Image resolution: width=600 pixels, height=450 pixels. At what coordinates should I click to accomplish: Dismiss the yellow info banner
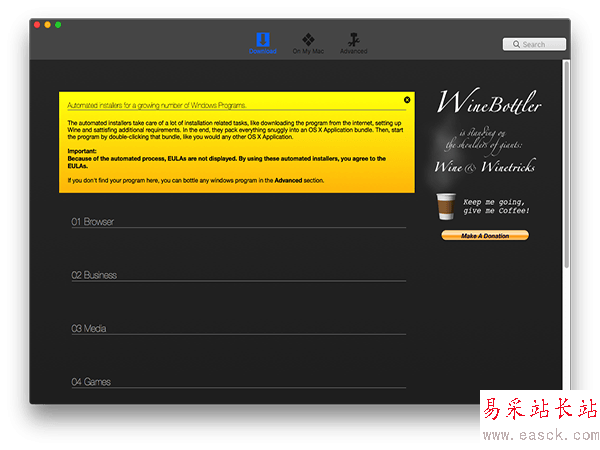tap(407, 100)
